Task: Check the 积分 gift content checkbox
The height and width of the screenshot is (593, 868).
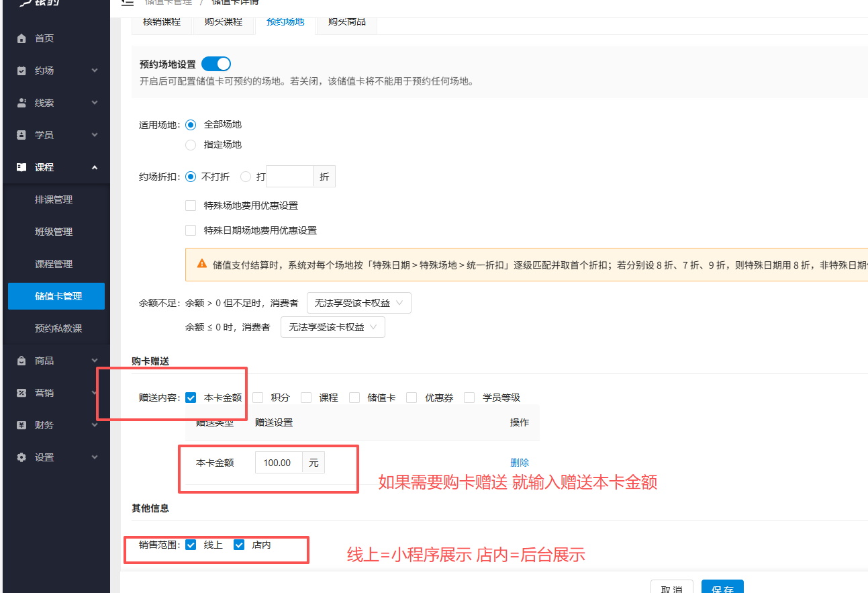Action: click(257, 397)
